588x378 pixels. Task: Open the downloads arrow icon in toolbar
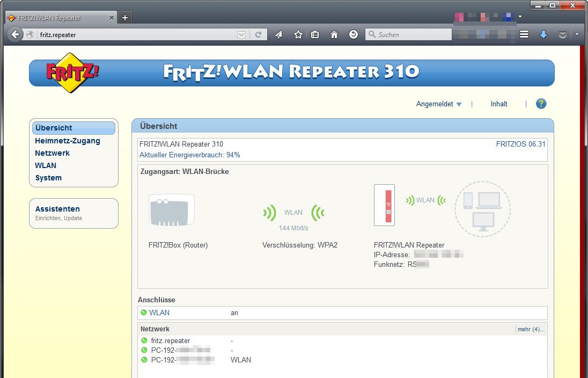pos(543,34)
